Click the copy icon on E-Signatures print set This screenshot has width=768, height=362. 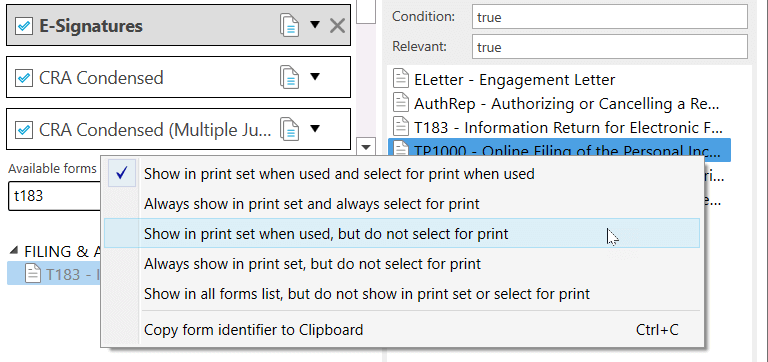coord(289,25)
